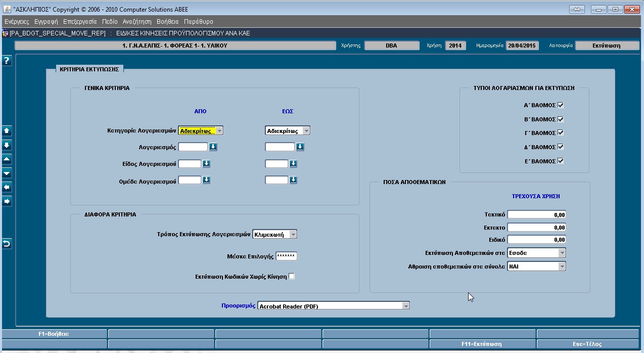Image resolution: width=644 pixels, height=353 pixels.
Task: Click the Λογαριασμός ΑΠΟ input field
Action: tap(193, 147)
